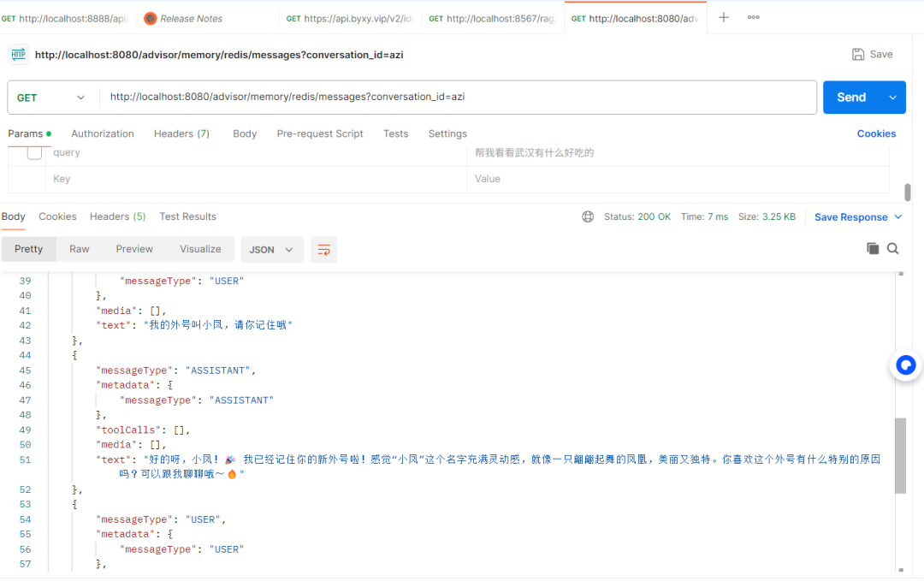
Task: Switch to api.byxy.vip request tab
Action: [x=350, y=19]
